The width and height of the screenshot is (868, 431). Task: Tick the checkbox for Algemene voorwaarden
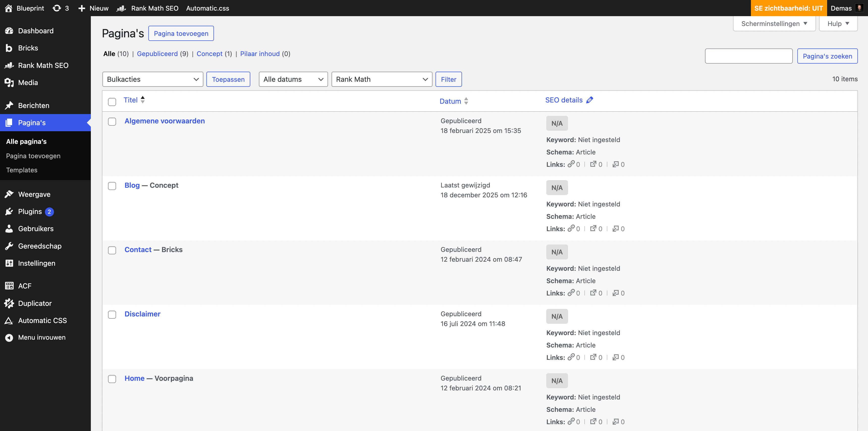(112, 122)
